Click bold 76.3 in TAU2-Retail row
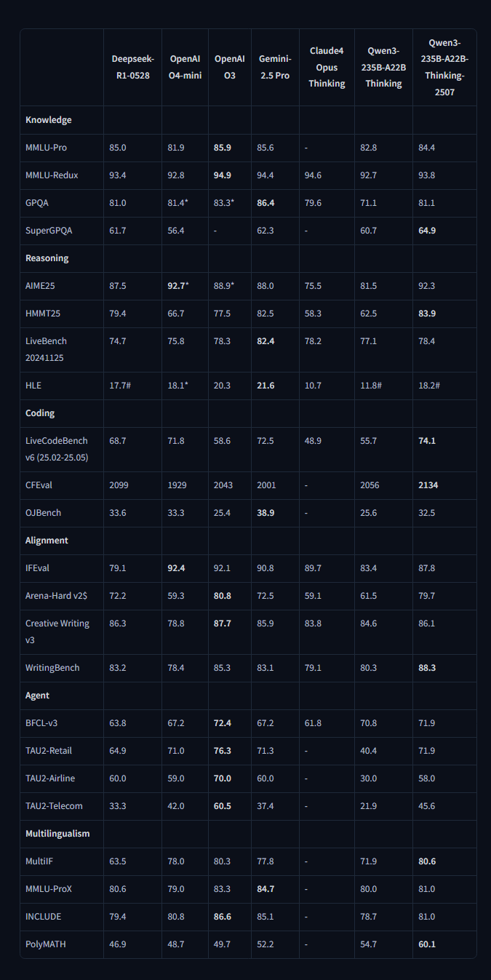Viewport: 491px width, 980px height. [x=223, y=751]
